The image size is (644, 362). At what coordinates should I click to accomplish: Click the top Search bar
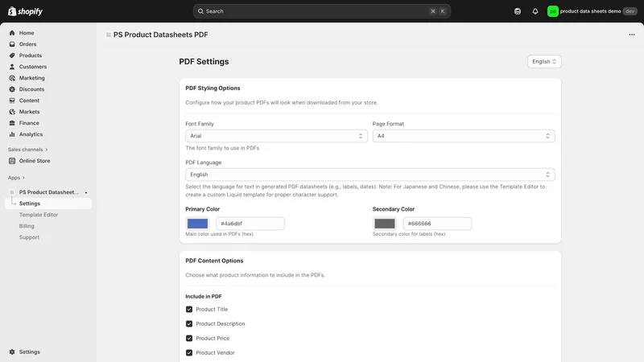tap(321, 11)
